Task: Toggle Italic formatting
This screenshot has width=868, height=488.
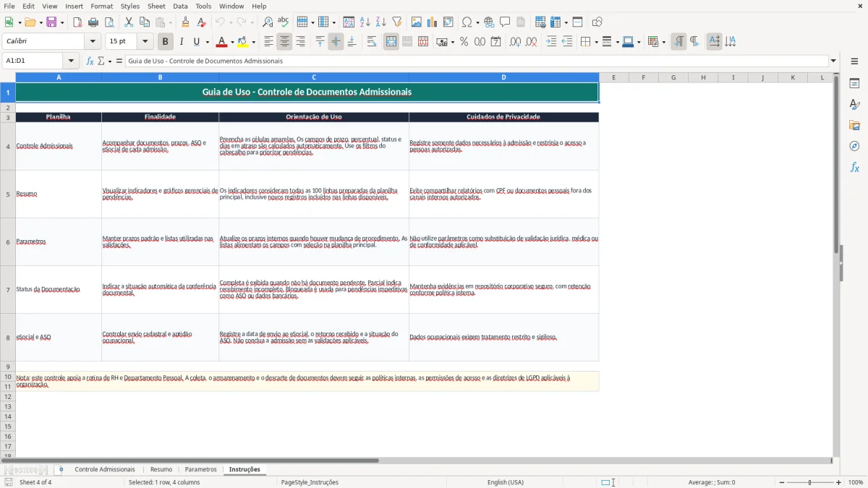Action: 181,42
